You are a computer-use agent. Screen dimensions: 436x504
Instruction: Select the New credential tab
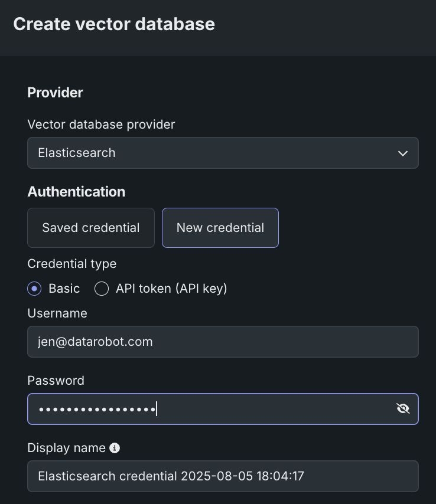(x=220, y=228)
